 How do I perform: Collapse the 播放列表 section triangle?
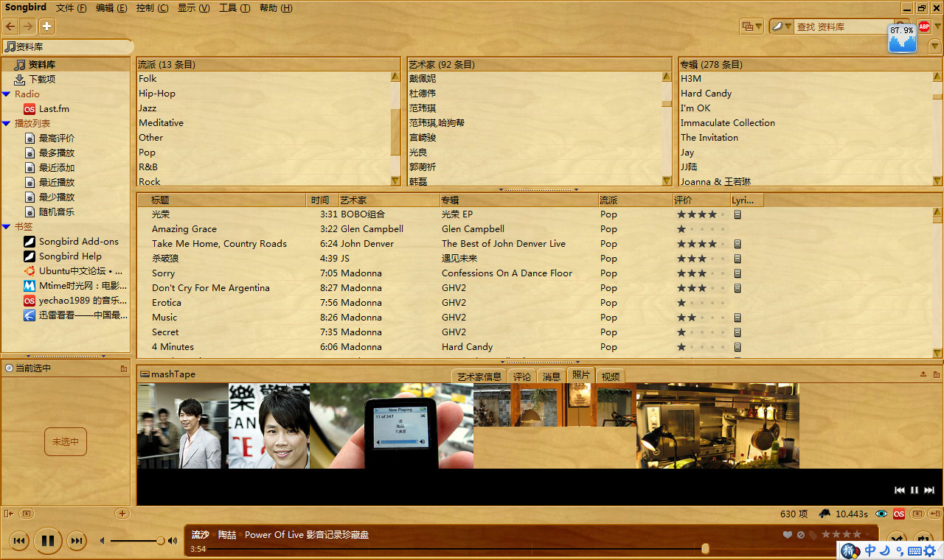7,123
